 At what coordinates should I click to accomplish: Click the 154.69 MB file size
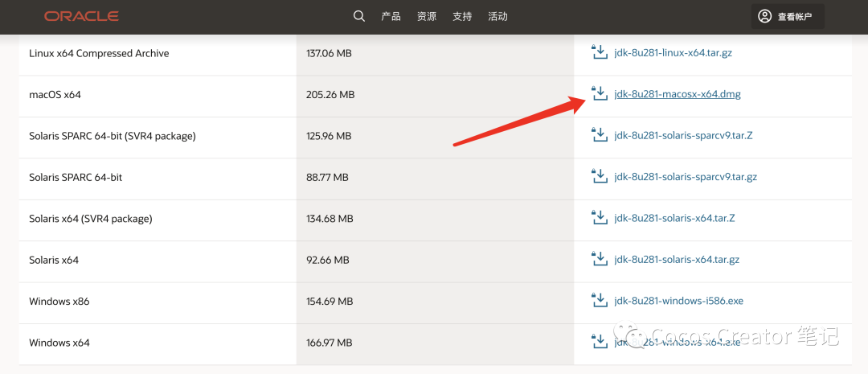click(x=330, y=302)
